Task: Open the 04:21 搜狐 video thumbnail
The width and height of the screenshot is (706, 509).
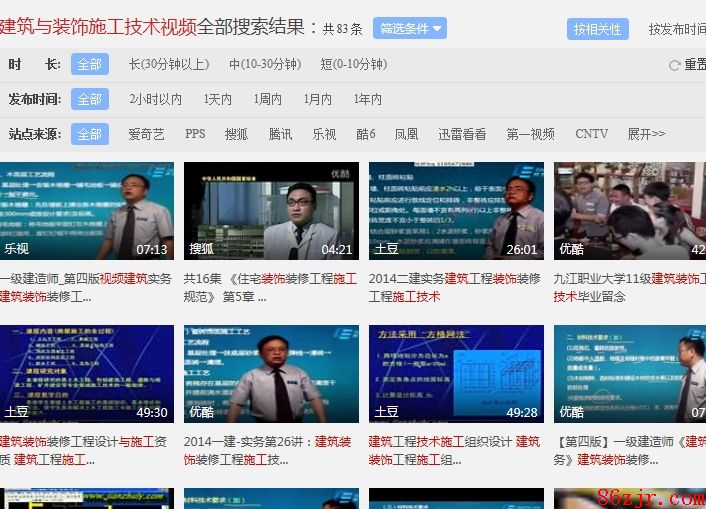Action: 270,210
